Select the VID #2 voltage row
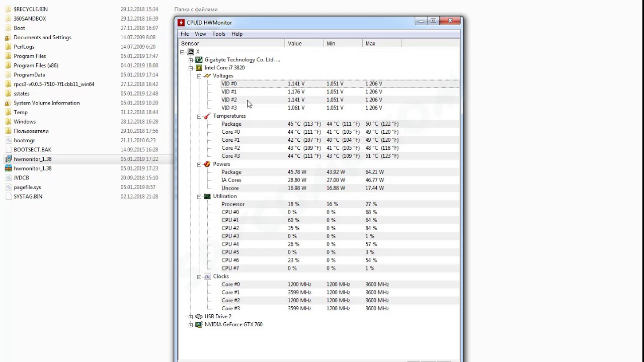 [x=340, y=100]
